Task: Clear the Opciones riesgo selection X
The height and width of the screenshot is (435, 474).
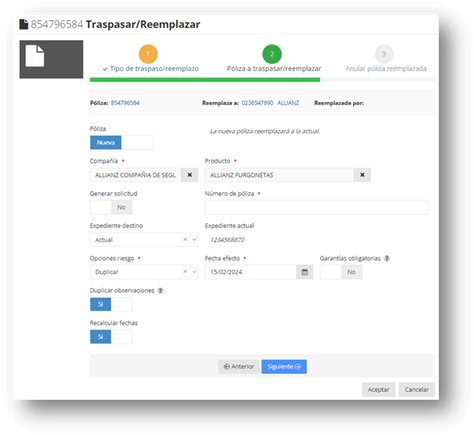Action: 185,272
